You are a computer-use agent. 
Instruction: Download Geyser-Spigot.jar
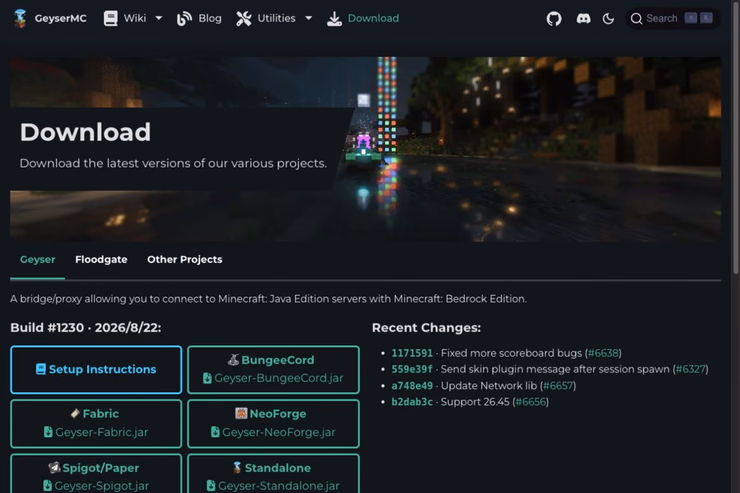point(96,474)
